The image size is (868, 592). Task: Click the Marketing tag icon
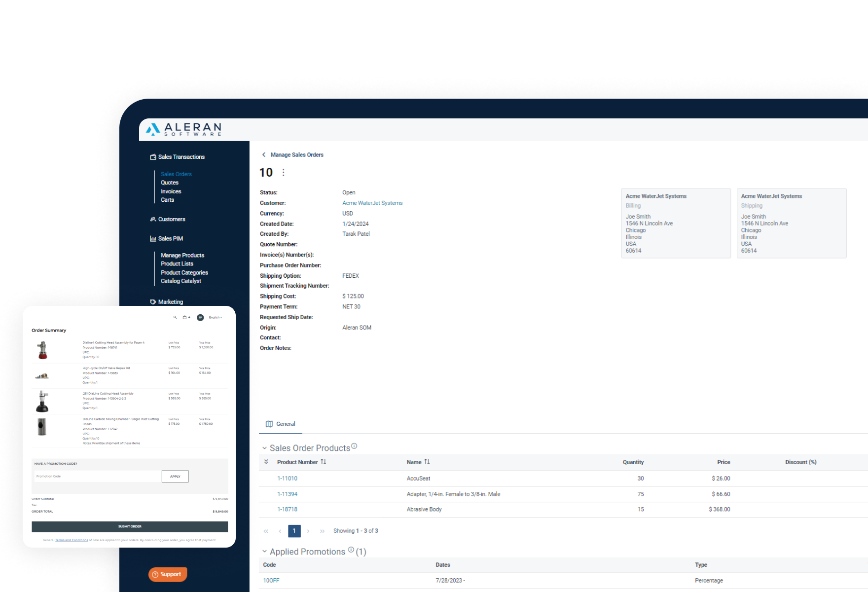[153, 302]
